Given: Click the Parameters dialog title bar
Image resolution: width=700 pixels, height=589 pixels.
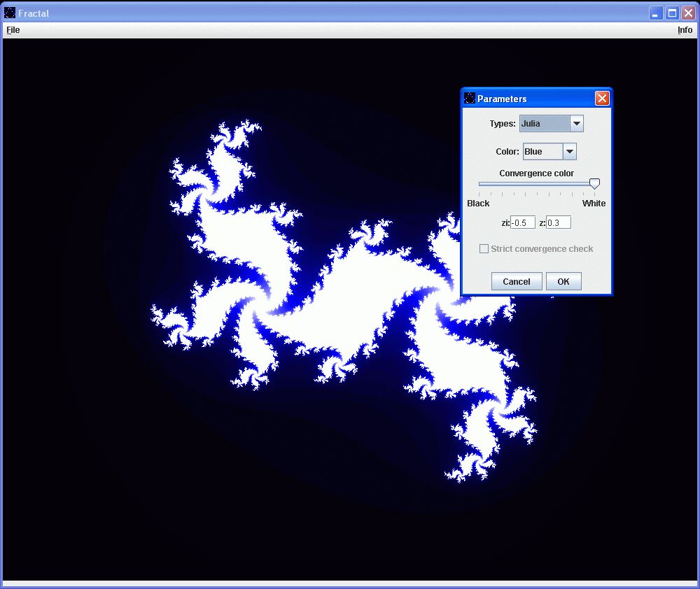Looking at the screenshot, I should pos(532,99).
